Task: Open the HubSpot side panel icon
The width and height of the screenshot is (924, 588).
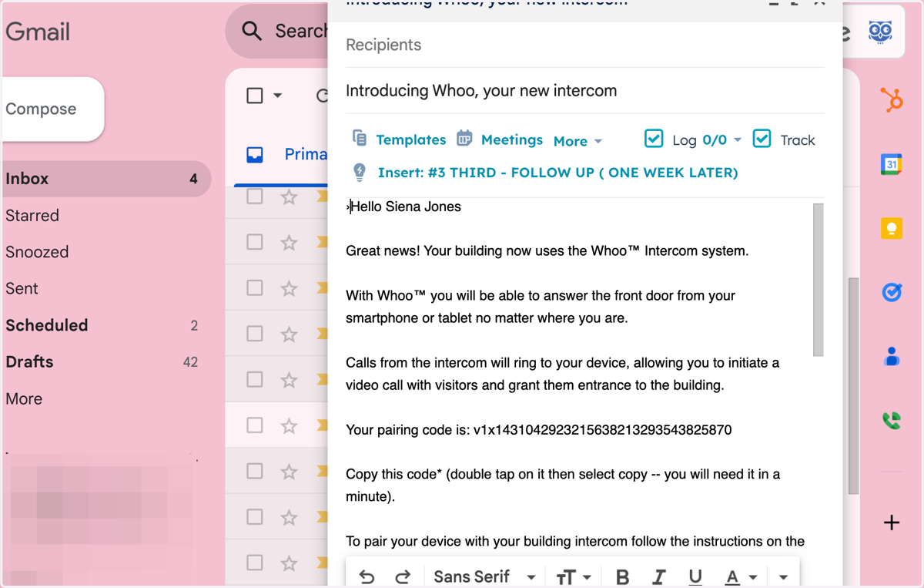Action: [x=892, y=100]
